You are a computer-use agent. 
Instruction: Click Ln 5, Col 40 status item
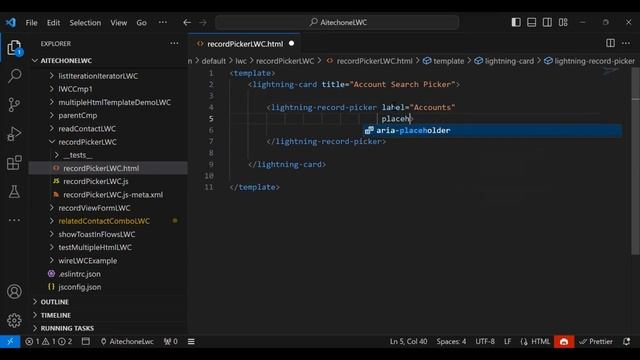click(408, 342)
